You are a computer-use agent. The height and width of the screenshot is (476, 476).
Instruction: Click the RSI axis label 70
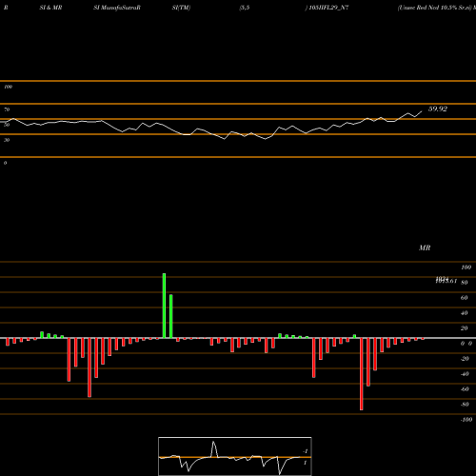click(7, 109)
